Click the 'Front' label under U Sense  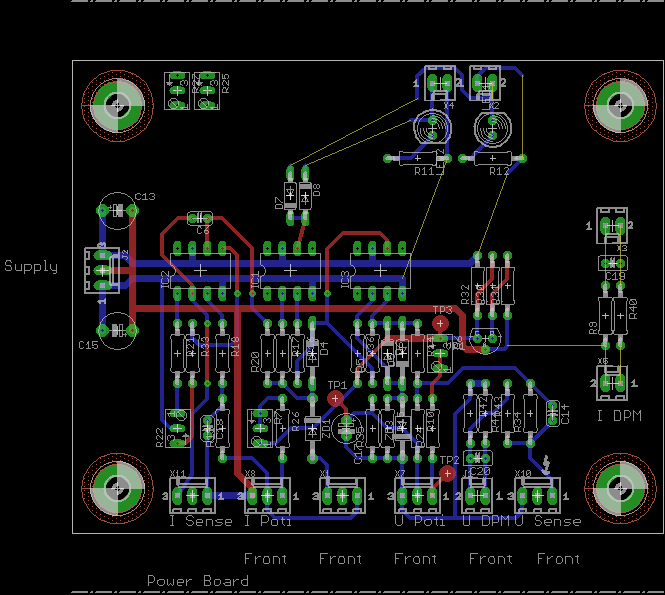558,559
